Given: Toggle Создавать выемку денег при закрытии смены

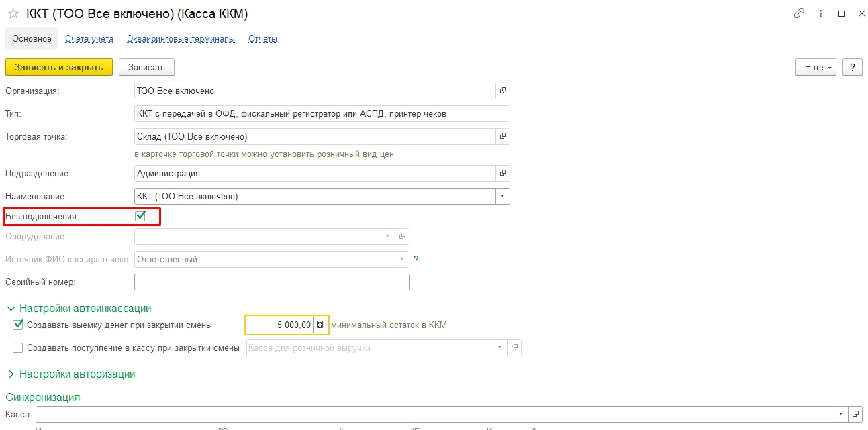Looking at the screenshot, I should point(18,325).
